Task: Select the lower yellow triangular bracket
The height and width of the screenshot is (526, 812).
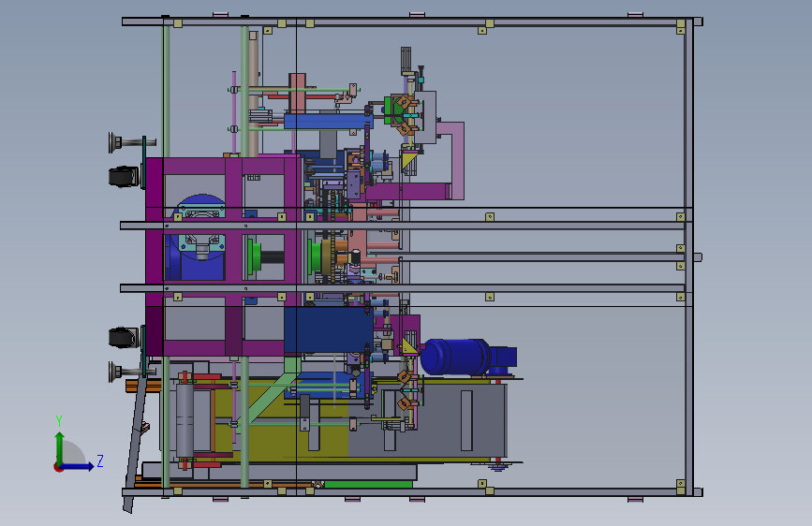Action: (x=409, y=346)
